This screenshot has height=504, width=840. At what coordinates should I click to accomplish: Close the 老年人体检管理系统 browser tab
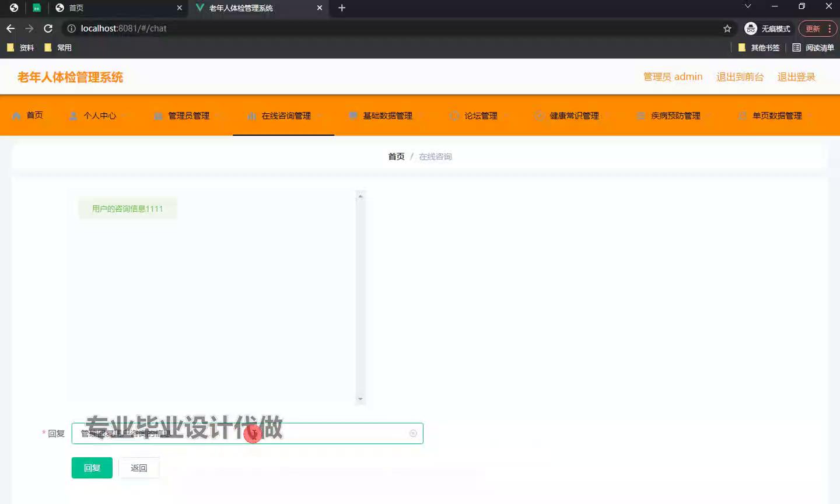pyautogui.click(x=319, y=8)
